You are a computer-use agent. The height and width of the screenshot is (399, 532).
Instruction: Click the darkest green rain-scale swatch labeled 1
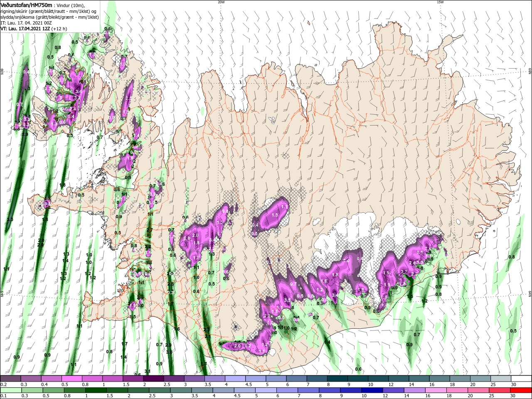tap(96, 390)
